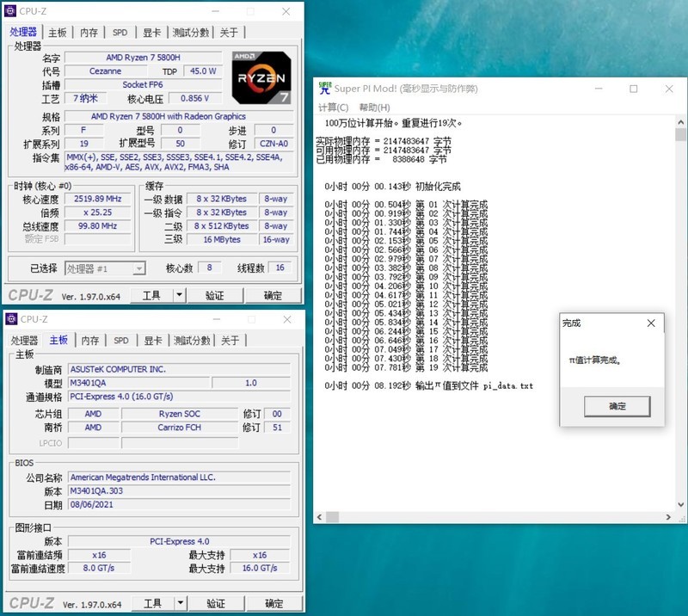Click 确定 in the mainboard CPU-Z window
Viewport: 688px width, 616px height.
pos(273,602)
